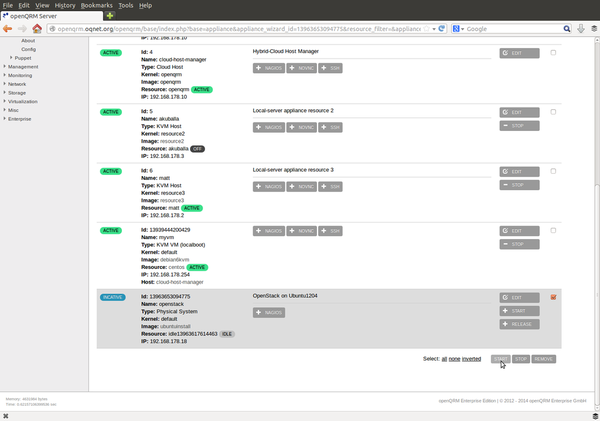
Task: Click NAGIOS for cloud-host-manager appliance
Action: 269,68
